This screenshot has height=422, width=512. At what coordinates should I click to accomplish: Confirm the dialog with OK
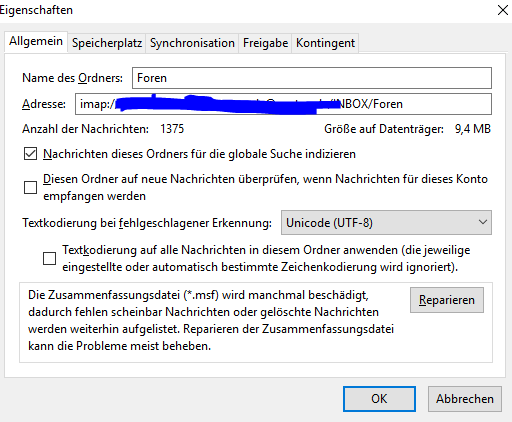pyautogui.click(x=379, y=399)
